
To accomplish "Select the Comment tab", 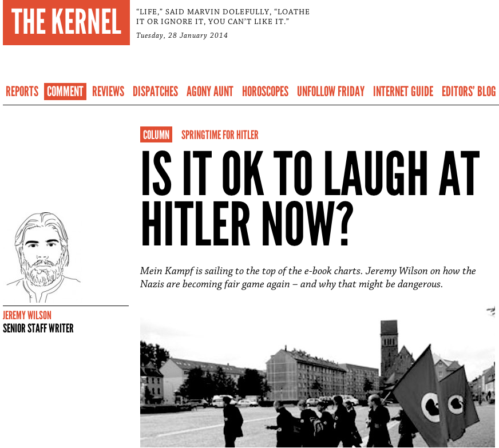I will click(65, 92).
